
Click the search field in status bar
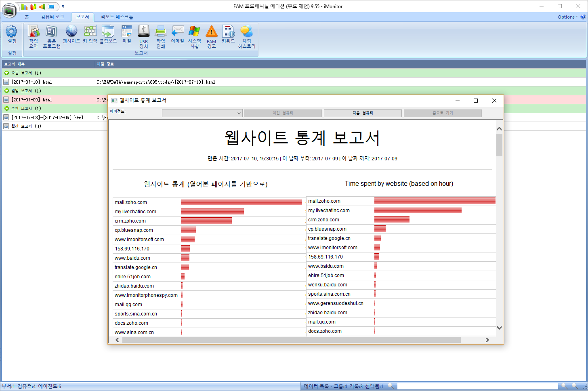pos(478,387)
